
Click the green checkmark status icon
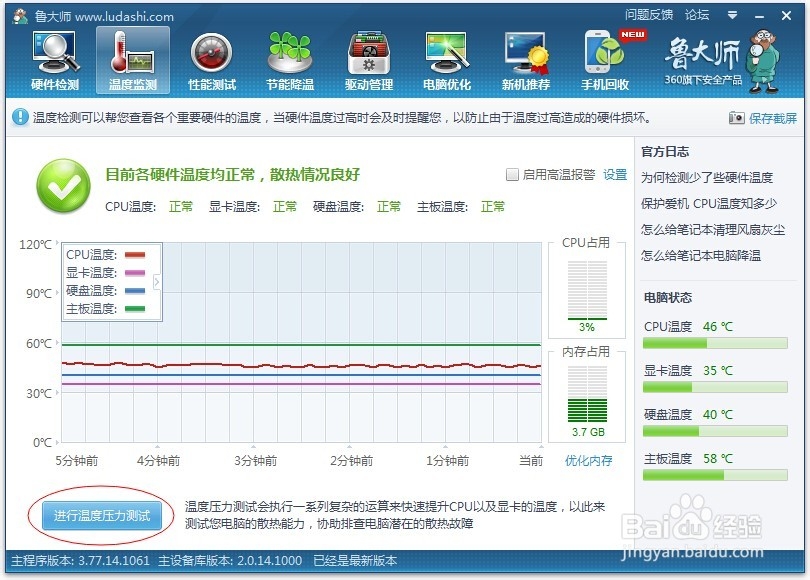tap(64, 185)
